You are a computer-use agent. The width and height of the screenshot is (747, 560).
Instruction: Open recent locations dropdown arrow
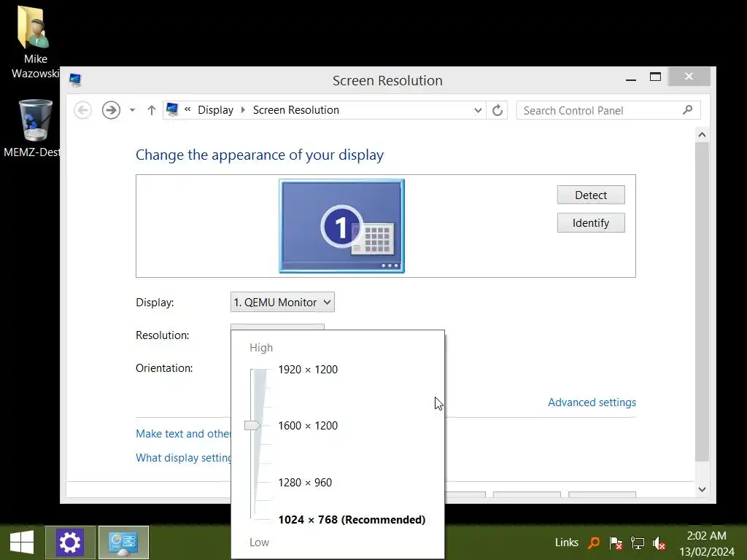click(x=133, y=111)
